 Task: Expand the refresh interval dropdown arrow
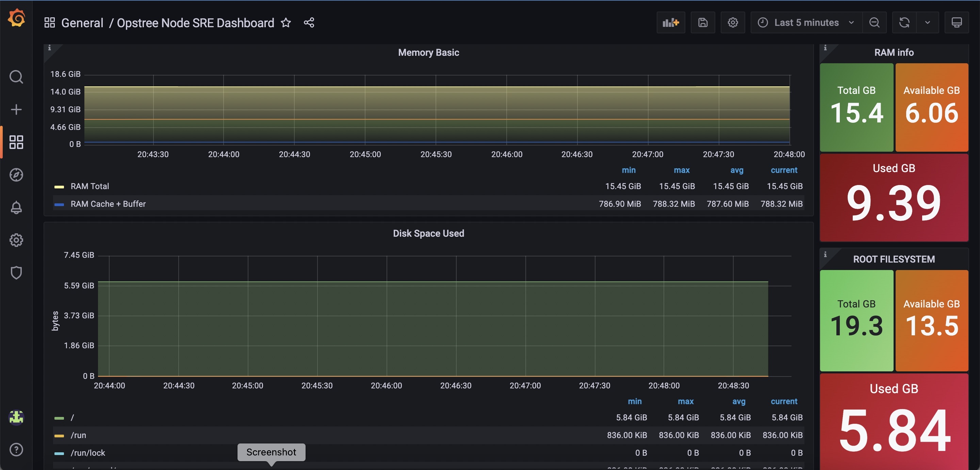point(928,23)
